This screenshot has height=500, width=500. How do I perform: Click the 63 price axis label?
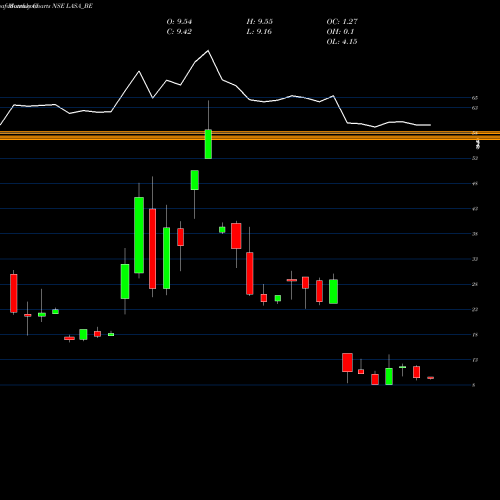pyautogui.click(x=475, y=108)
